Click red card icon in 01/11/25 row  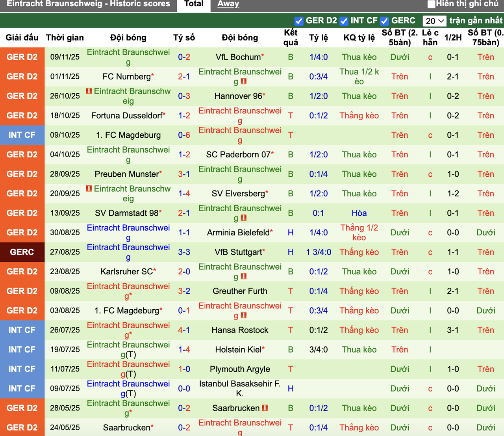click(244, 81)
